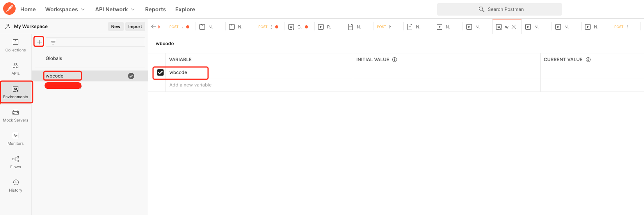
Task: Click the magnifier icon in Search Postman
Action: 481,9
